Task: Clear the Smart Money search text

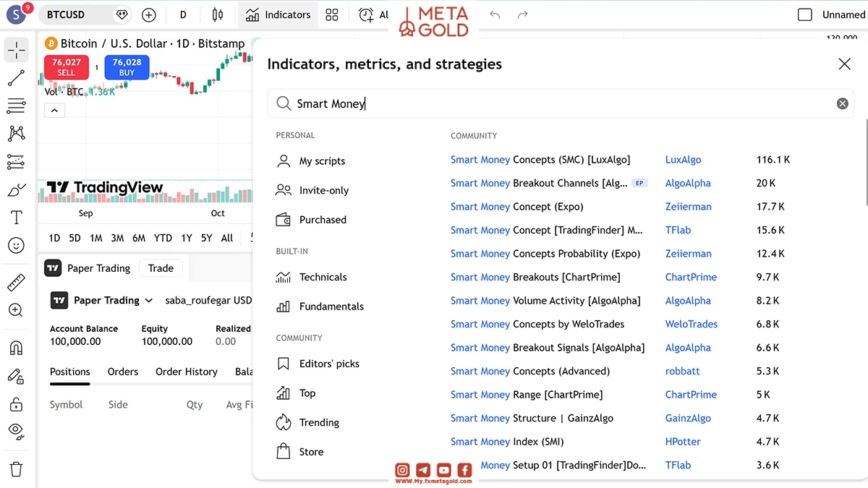Action: 842,103
